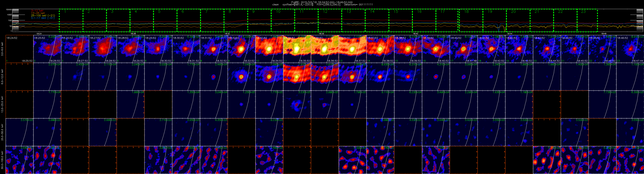Screen dimensions: 644x174
Task: Open the 50.0-100.0 keV image labeled 3.54E+03
Action: click(19, 160)
